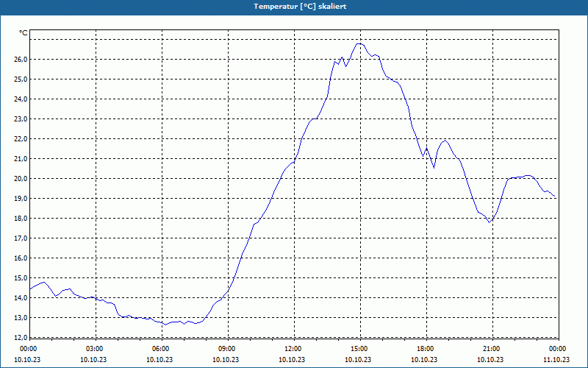Screen dimensions: 588x368
Task: Click the curve's lowest point near 06:00
Action: click(x=165, y=325)
